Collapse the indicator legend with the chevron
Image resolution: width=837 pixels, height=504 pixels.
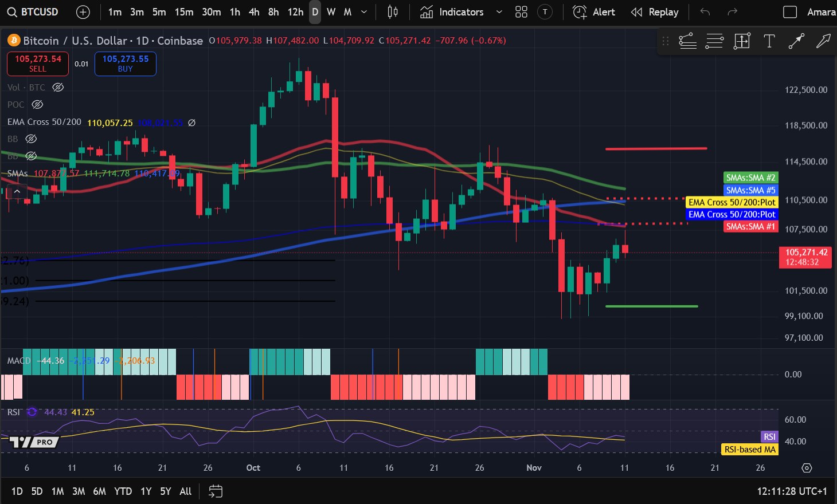(x=17, y=191)
